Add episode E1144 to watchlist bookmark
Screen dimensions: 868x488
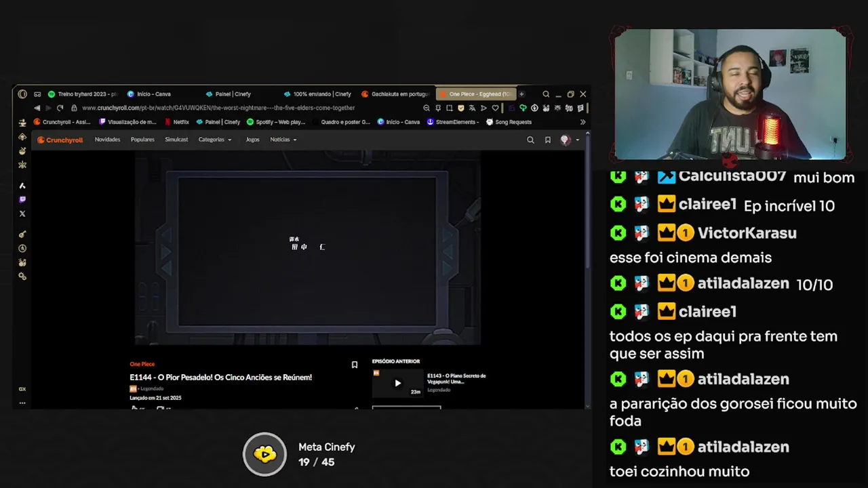pos(354,365)
